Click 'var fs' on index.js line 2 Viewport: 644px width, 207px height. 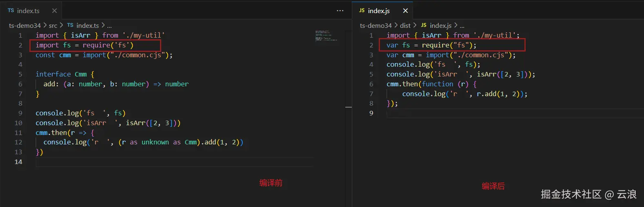coord(398,45)
